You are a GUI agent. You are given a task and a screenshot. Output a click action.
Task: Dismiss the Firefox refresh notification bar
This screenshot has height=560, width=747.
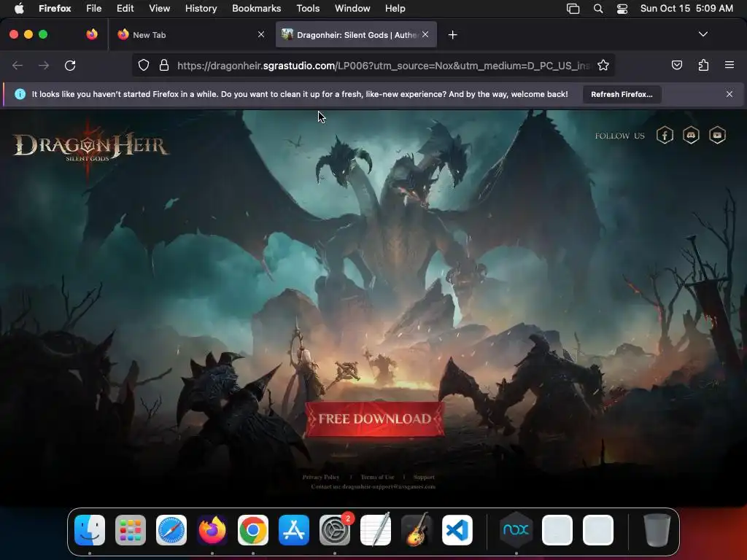click(x=729, y=94)
